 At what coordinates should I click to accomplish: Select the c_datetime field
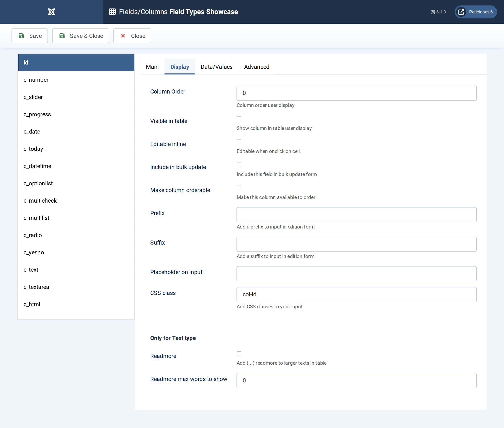coord(76,166)
